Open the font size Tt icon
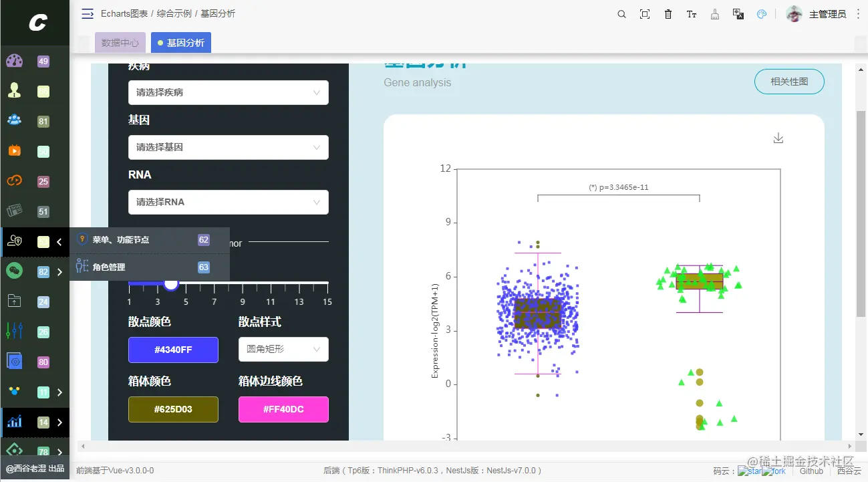The image size is (868, 482). click(x=692, y=14)
